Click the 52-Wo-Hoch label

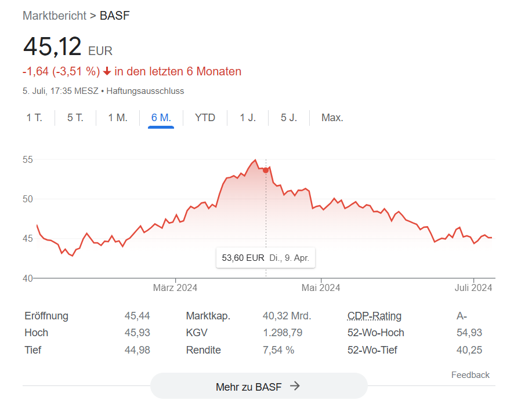pyautogui.click(x=375, y=333)
